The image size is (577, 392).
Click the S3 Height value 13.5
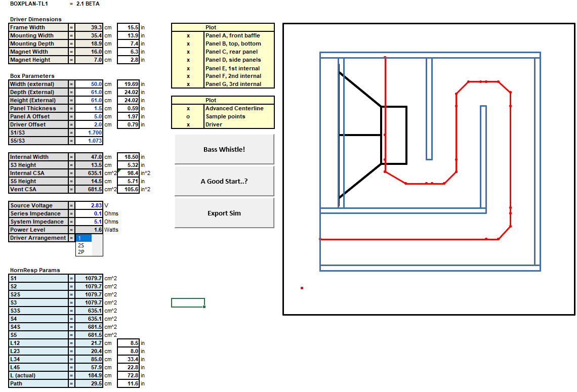(x=89, y=165)
